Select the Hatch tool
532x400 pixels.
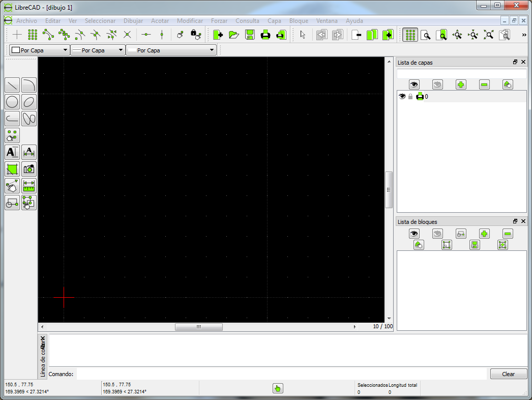pyautogui.click(x=12, y=168)
